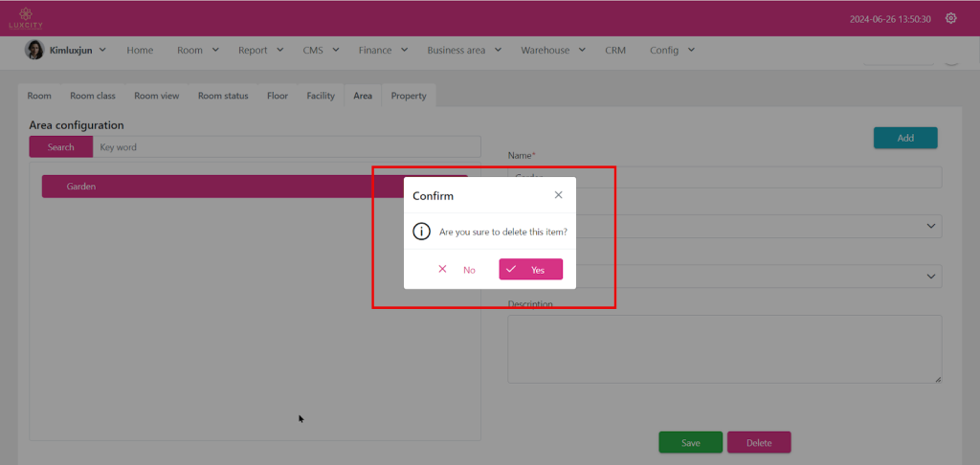Open the Finance menu dropdown

coord(383,50)
